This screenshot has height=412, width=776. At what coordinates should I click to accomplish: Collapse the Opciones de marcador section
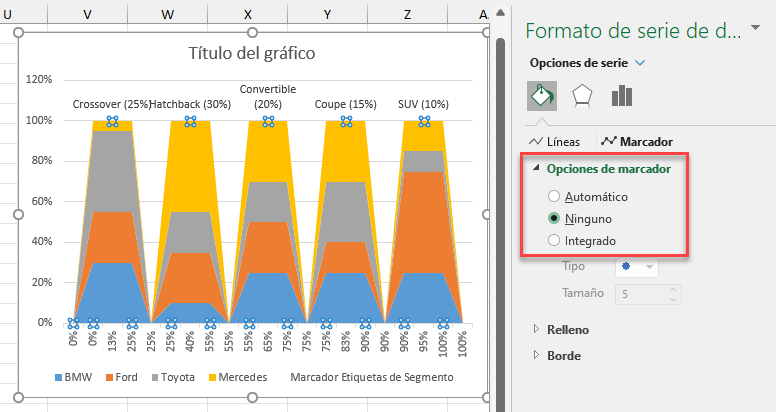coord(536,168)
